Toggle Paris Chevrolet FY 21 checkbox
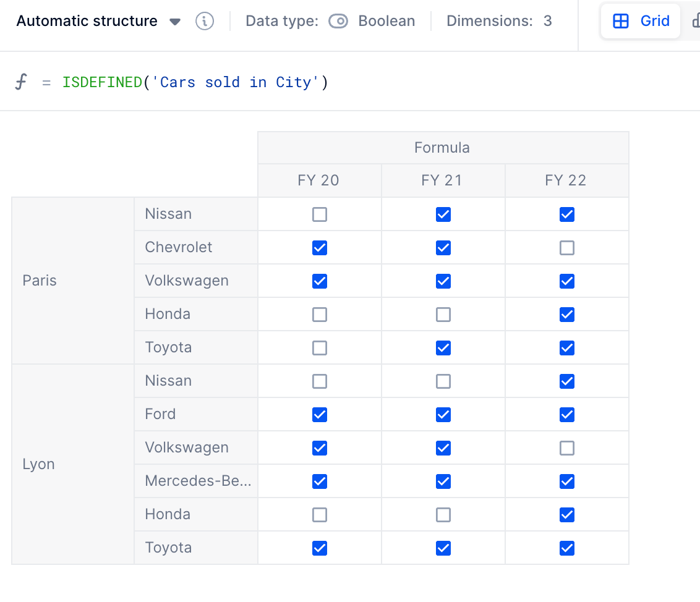The height and width of the screenshot is (602, 700). click(443, 248)
